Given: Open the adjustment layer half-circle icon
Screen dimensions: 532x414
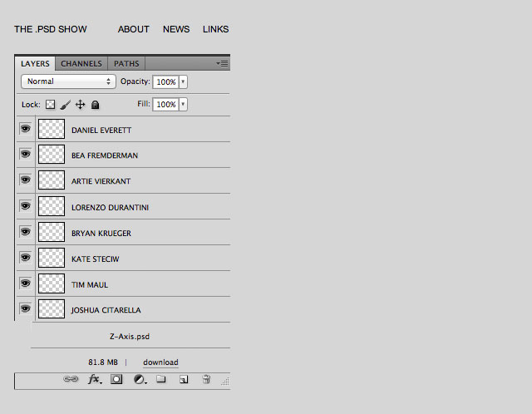Looking at the screenshot, I should click(140, 379).
